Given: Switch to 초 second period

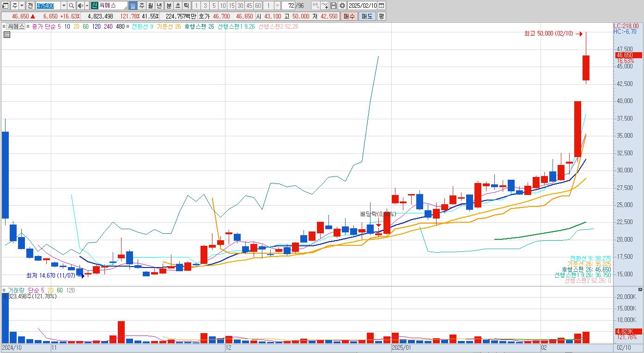Looking at the screenshot, I should tap(178, 6).
